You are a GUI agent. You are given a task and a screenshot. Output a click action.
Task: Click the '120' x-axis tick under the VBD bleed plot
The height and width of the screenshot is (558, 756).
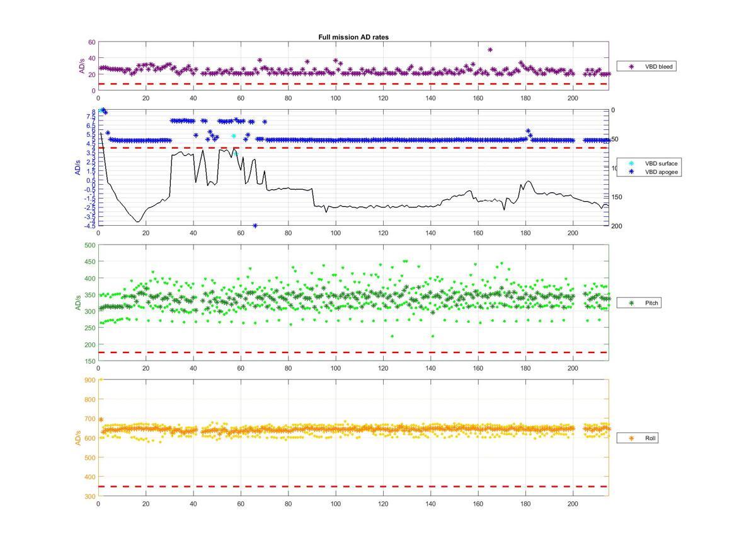point(383,98)
